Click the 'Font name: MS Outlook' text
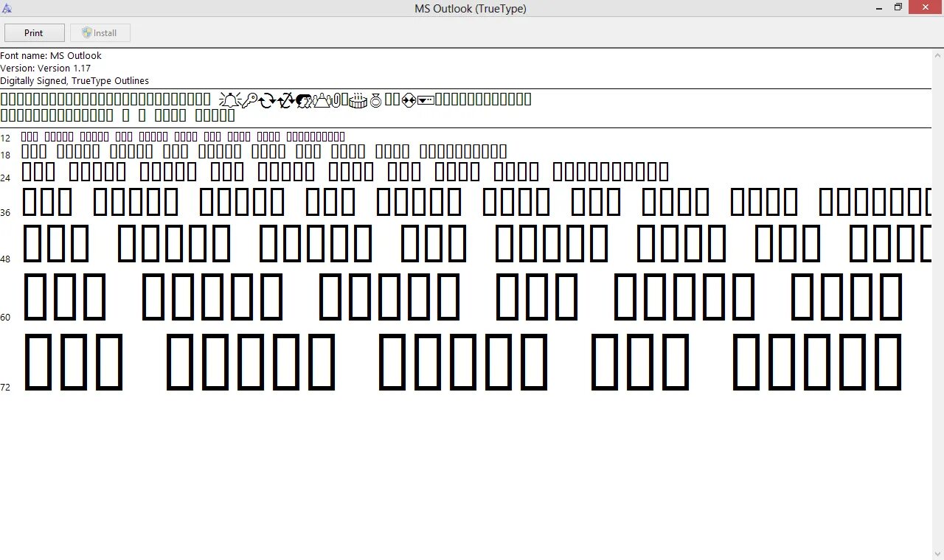The width and height of the screenshot is (944, 560). click(51, 55)
